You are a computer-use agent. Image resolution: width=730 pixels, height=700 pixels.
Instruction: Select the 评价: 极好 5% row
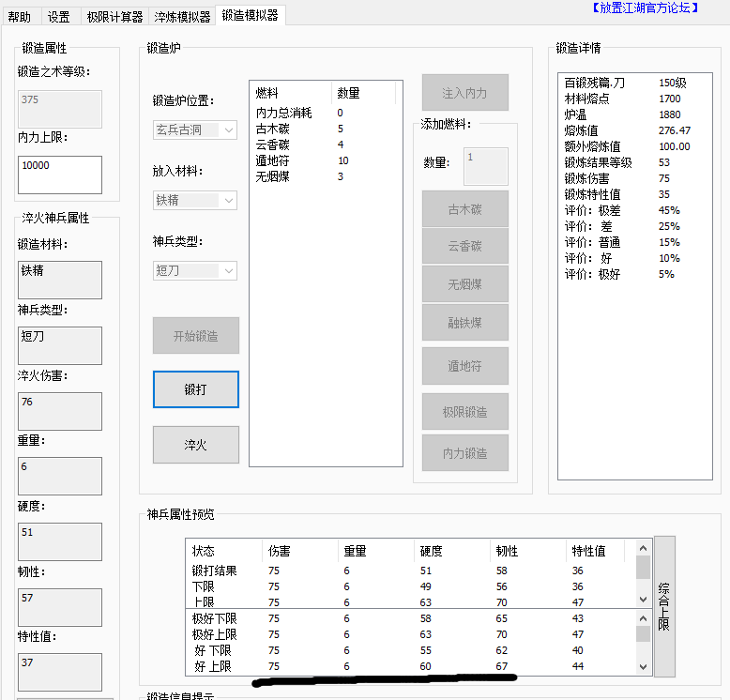pos(634,274)
